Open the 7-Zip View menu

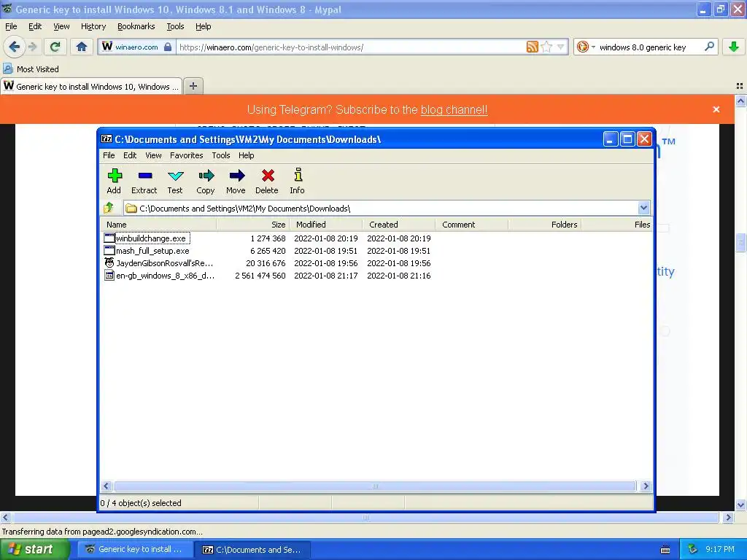point(153,155)
